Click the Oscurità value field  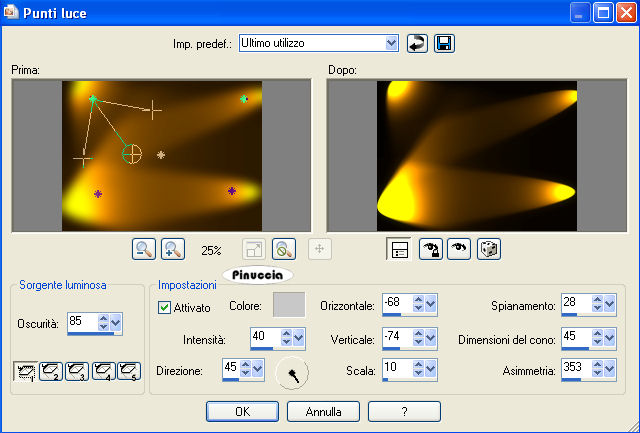click(x=83, y=322)
